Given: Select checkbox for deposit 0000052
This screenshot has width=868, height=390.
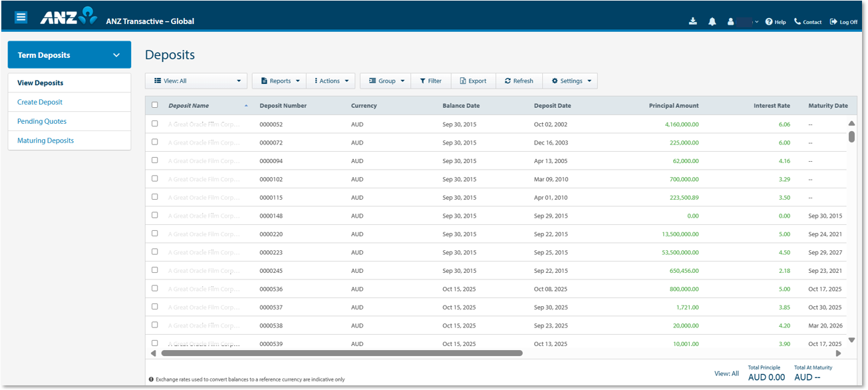Looking at the screenshot, I should 155,123.
